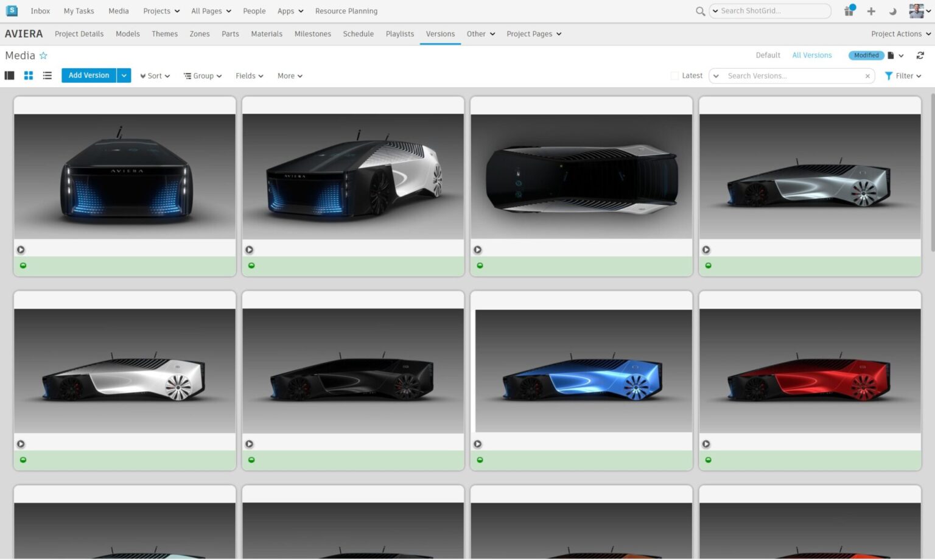Play the first car front-view version
This screenshot has height=560, width=935.
[21, 250]
